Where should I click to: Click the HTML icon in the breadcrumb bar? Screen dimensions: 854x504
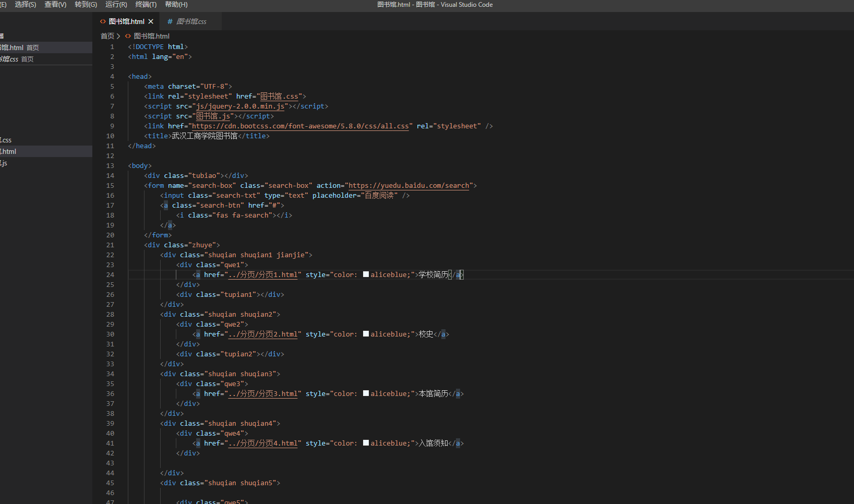coord(128,36)
